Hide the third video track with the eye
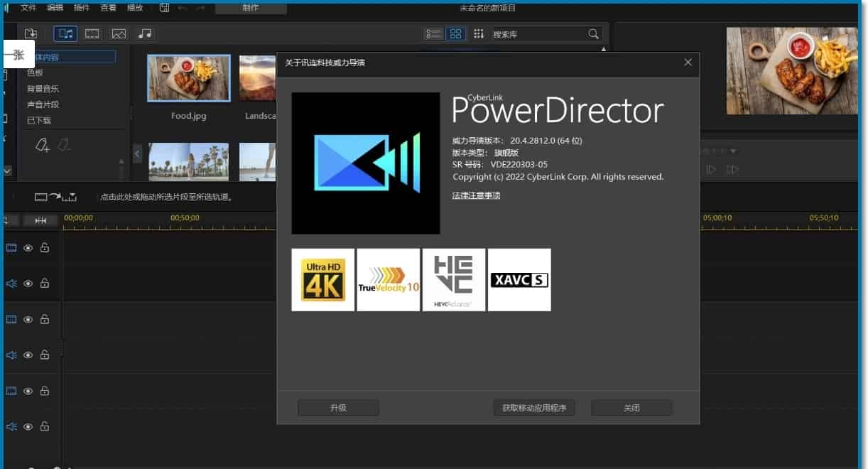This screenshot has width=868, height=469. click(x=28, y=391)
